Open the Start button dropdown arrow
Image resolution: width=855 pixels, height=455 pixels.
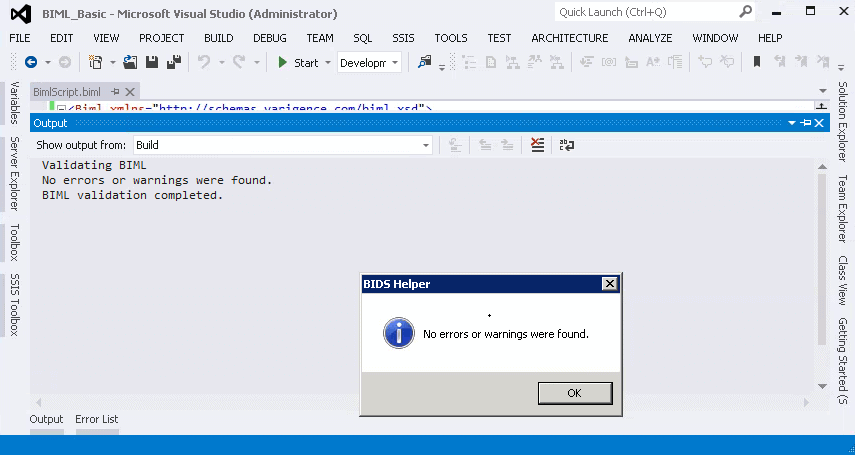point(328,63)
